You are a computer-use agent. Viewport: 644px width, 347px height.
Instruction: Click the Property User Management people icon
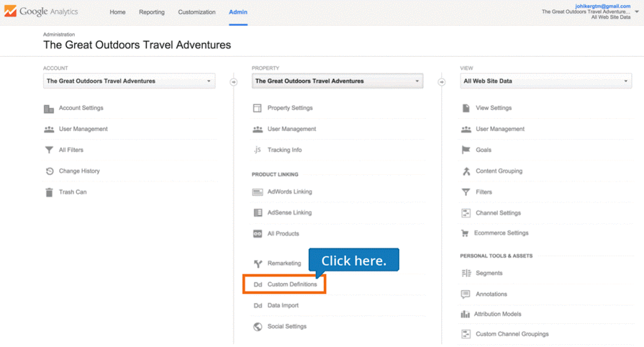(x=258, y=129)
